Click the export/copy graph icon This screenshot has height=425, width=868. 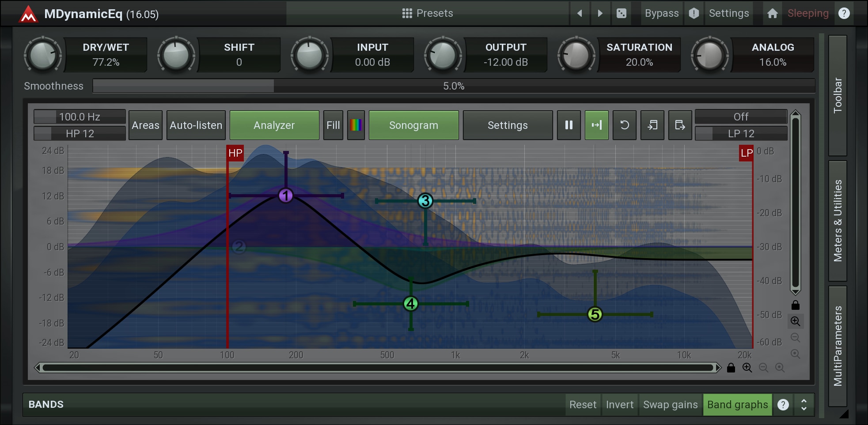[x=680, y=125]
